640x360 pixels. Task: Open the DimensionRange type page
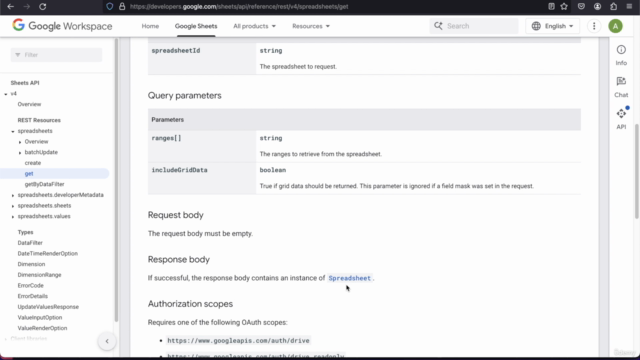(x=39, y=275)
